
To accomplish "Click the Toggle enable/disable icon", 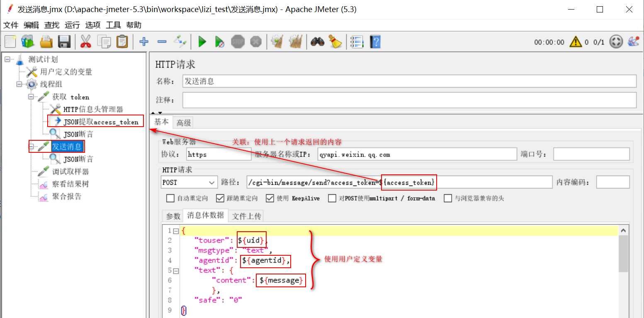I will pos(180,42).
